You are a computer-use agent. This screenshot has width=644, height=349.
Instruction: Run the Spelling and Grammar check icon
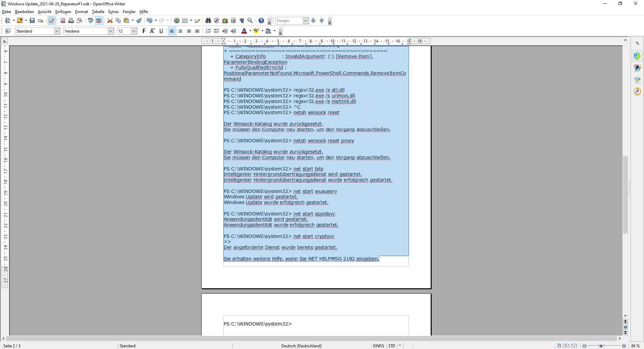pos(91,21)
